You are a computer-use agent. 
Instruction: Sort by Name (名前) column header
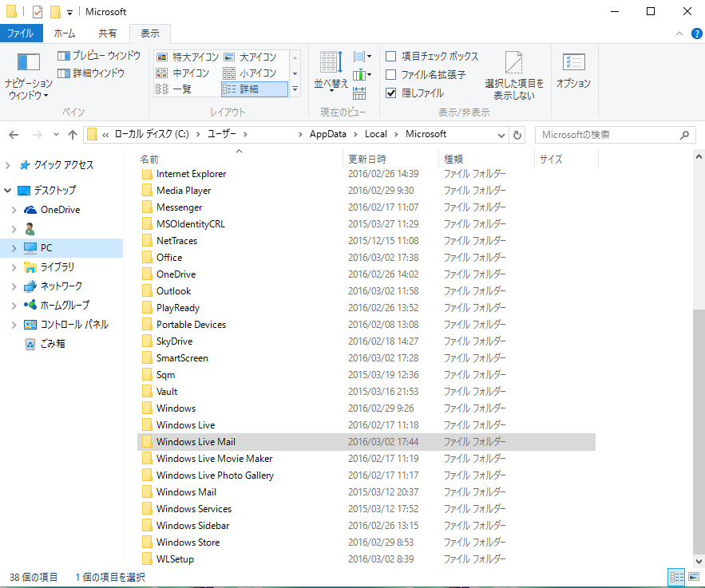(x=240, y=159)
